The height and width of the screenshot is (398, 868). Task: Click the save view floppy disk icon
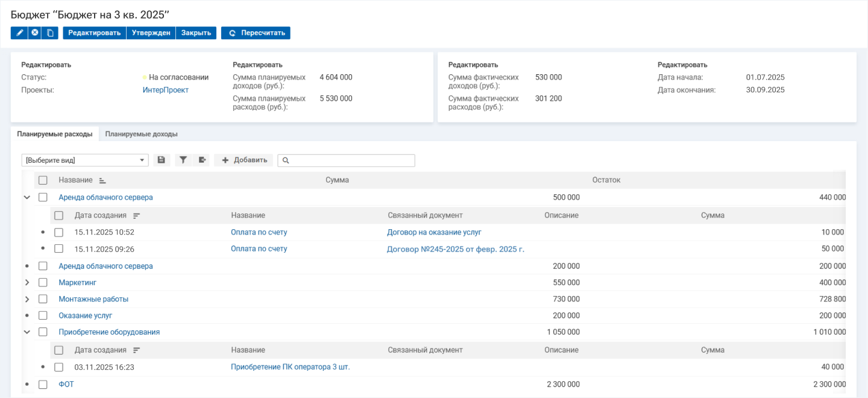tap(161, 160)
